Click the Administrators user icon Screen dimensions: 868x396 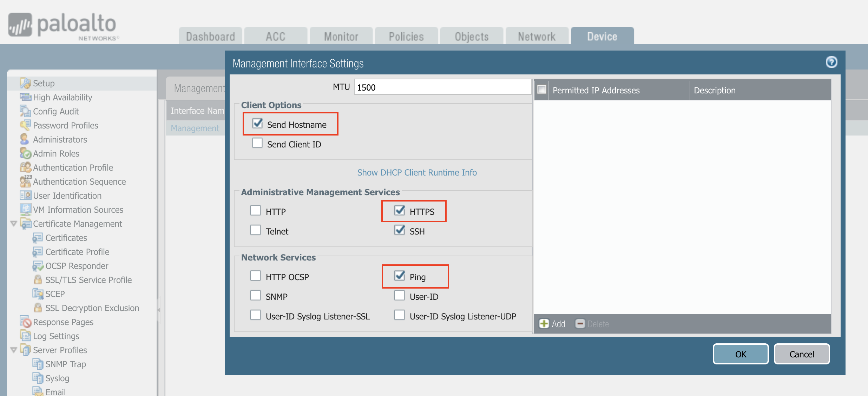(x=24, y=139)
